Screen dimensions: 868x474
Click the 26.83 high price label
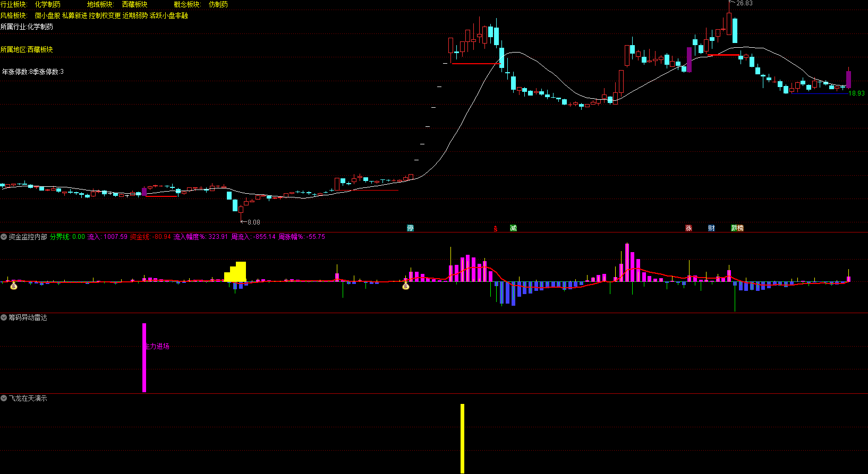[744, 3]
